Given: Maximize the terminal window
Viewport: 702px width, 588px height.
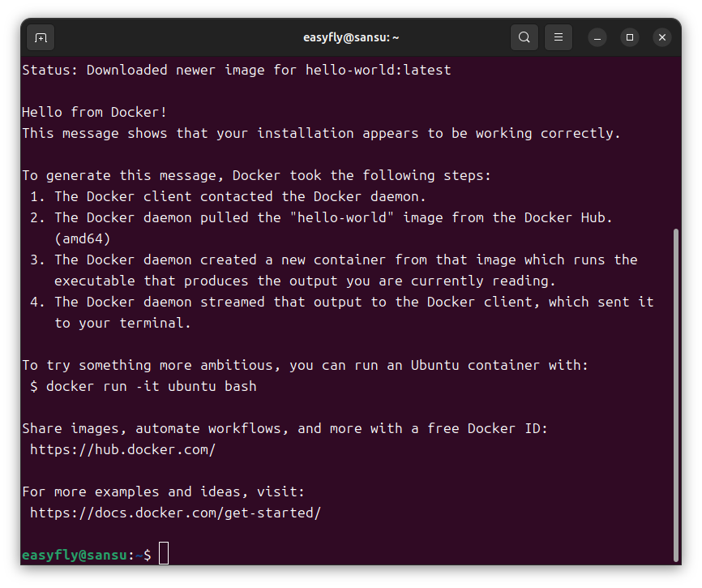Looking at the screenshot, I should (630, 37).
